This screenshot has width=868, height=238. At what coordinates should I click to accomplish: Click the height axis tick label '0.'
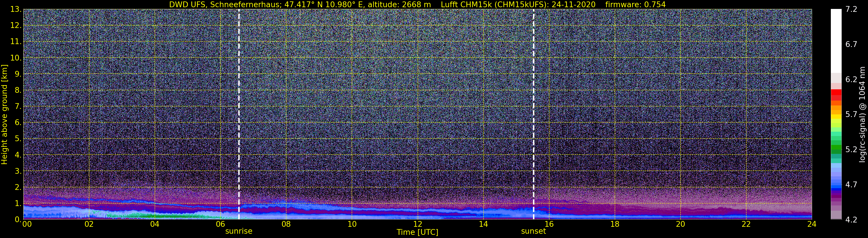(x=18, y=219)
